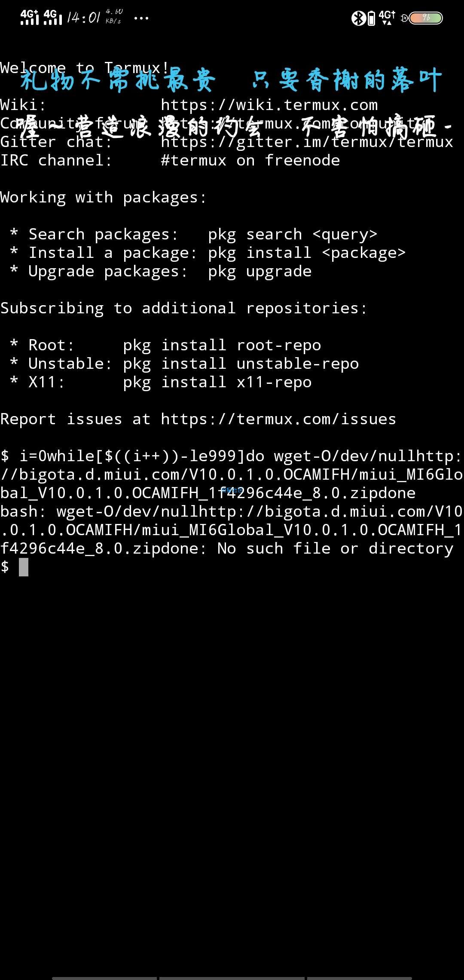
Task: Open the termux.com/issues link
Action: click(278, 419)
